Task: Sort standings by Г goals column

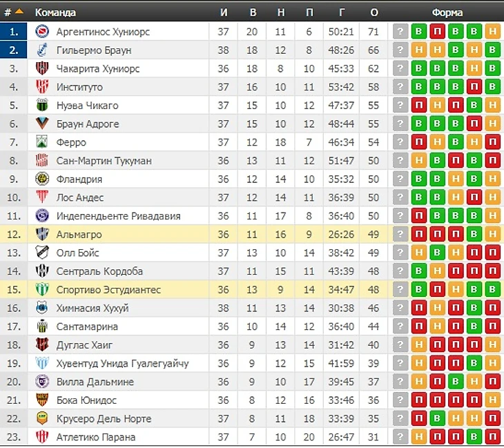Action: pyautogui.click(x=341, y=12)
